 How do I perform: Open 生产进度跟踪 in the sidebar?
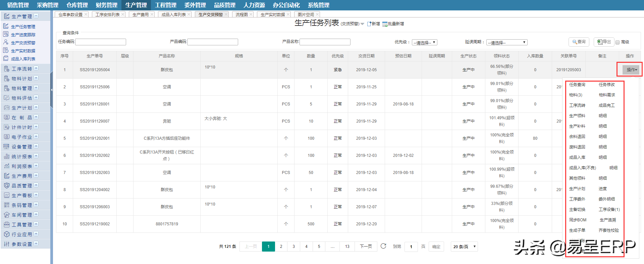pyautogui.click(x=23, y=35)
